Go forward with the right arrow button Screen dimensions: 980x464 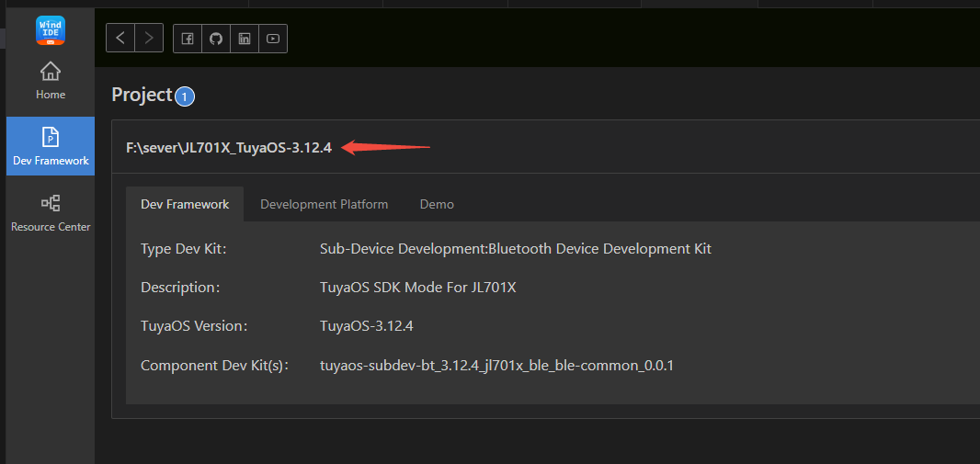coord(149,38)
